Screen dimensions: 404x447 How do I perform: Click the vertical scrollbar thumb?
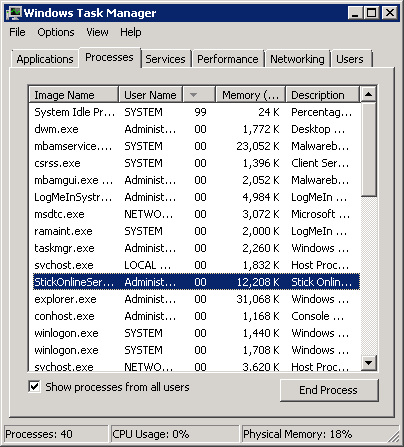369,150
